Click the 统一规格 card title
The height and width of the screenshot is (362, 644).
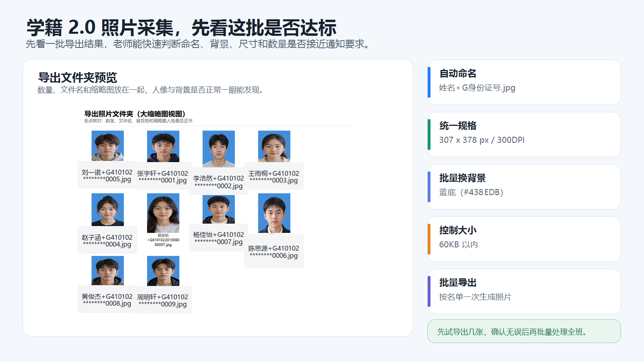click(458, 125)
